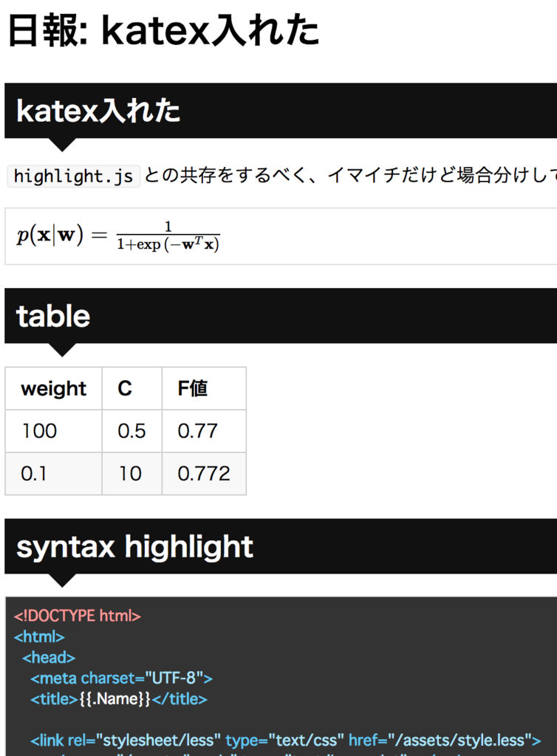Select the 'katex入れた' section heading
Screen dimensions: 557x756
pos(98,111)
